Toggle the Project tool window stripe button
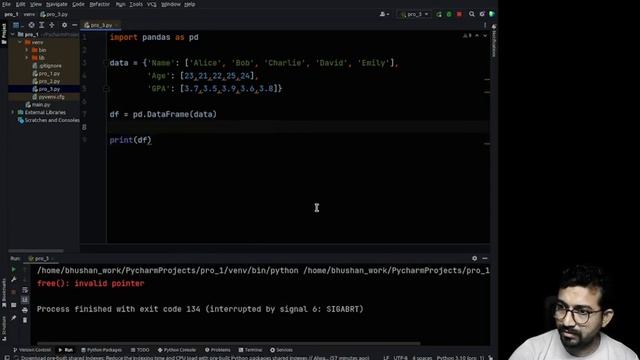This screenshot has height=360, width=640. (x=4, y=33)
